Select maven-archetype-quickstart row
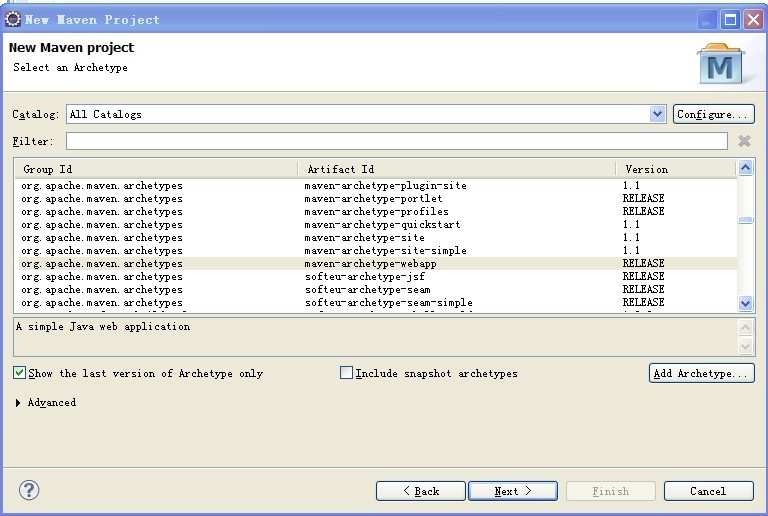The width and height of the screenshot is (768, 516). (377, 224)
